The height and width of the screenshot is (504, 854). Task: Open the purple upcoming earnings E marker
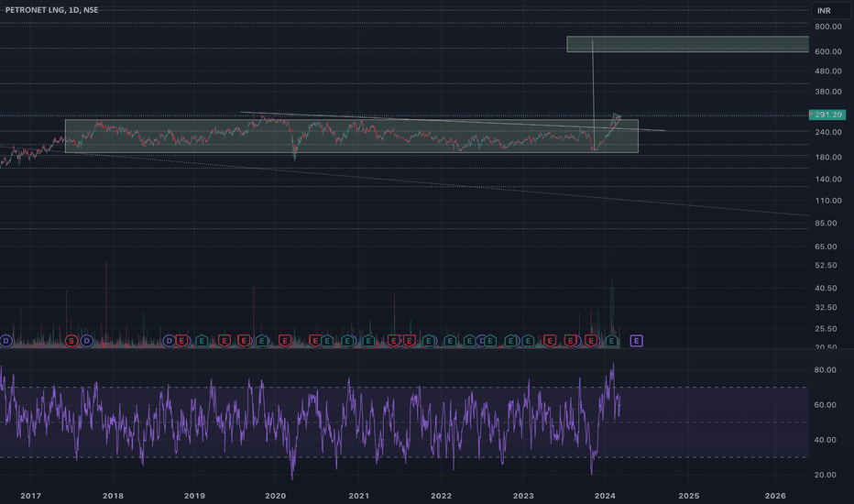636,341
